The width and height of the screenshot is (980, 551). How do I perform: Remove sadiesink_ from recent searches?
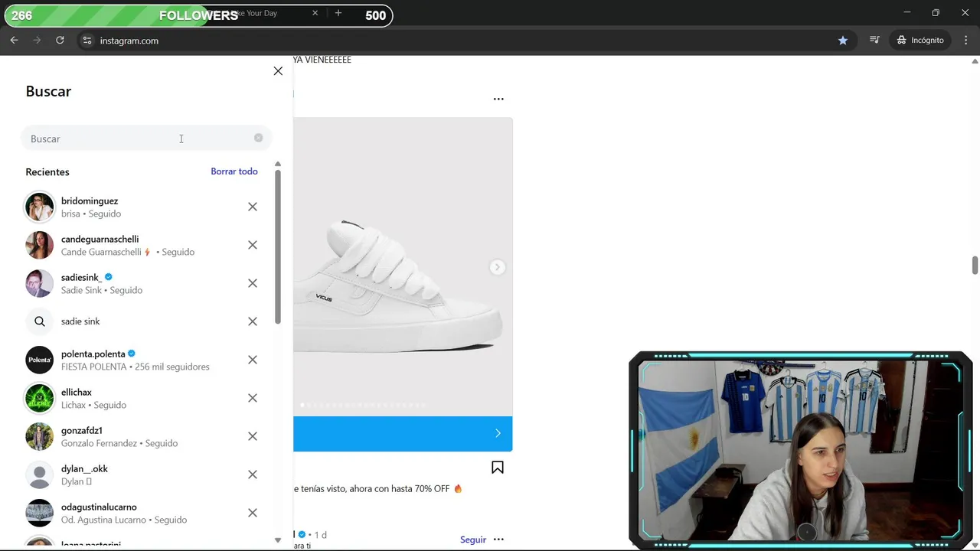253,283
